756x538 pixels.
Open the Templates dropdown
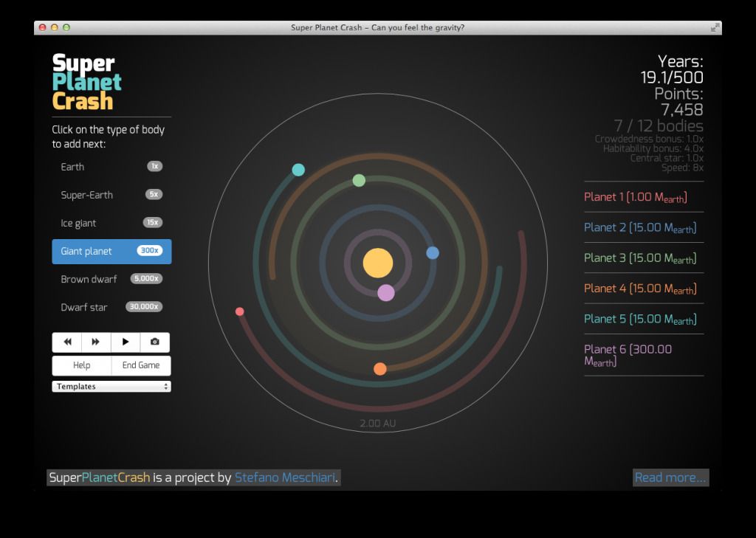[x=111, y=386]
